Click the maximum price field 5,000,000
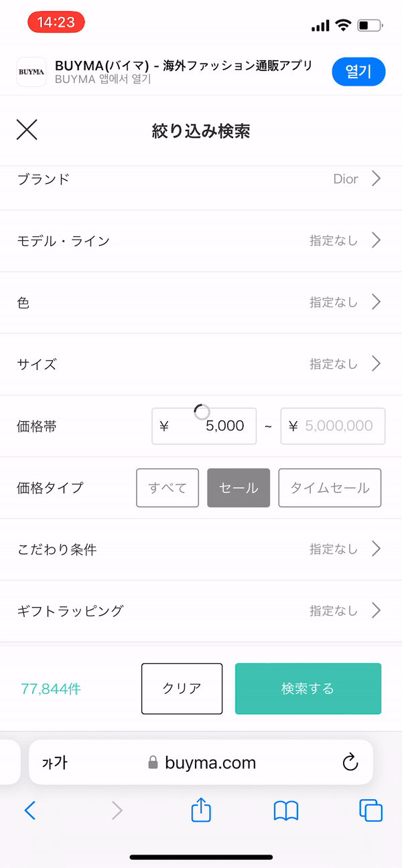This screenshot has height=868, width=402. 333,426
